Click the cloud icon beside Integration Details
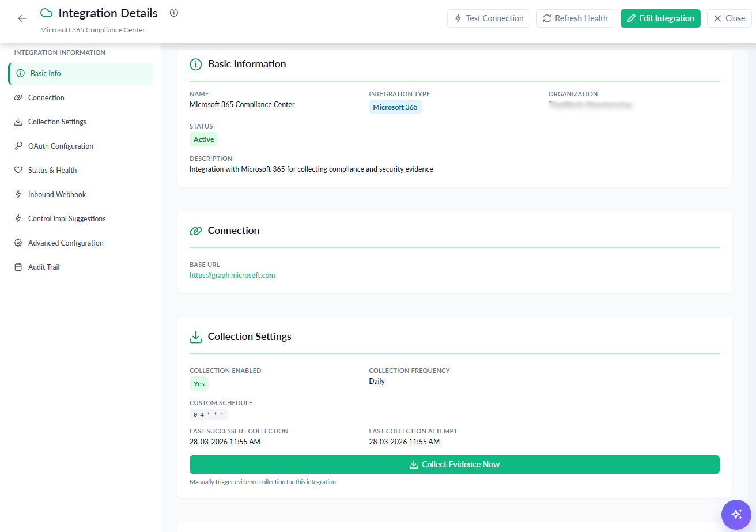Viewport: 756px width, 532px height. pos(47,13)
